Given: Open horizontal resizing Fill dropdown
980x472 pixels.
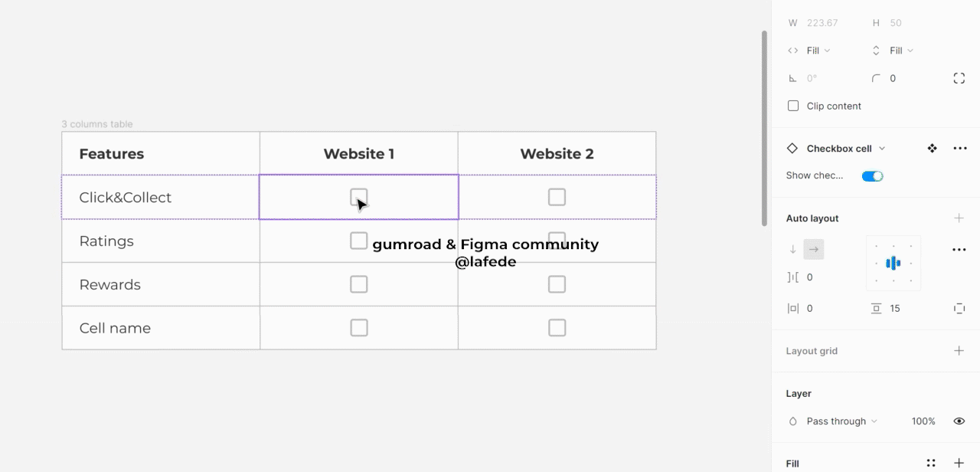Looking at the screenshot, I should 818,51.
